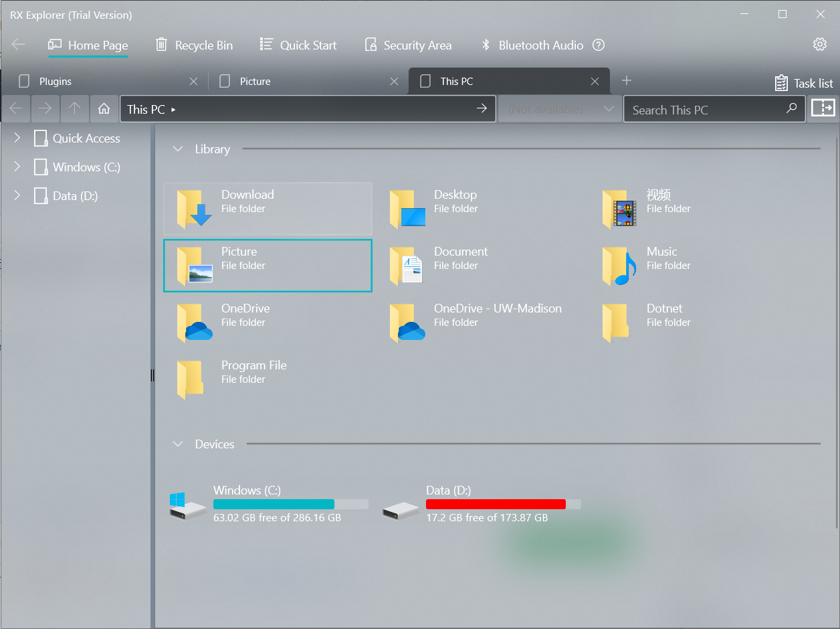Select the Windows (C:) drive icon in Devices

coord(187,506)
